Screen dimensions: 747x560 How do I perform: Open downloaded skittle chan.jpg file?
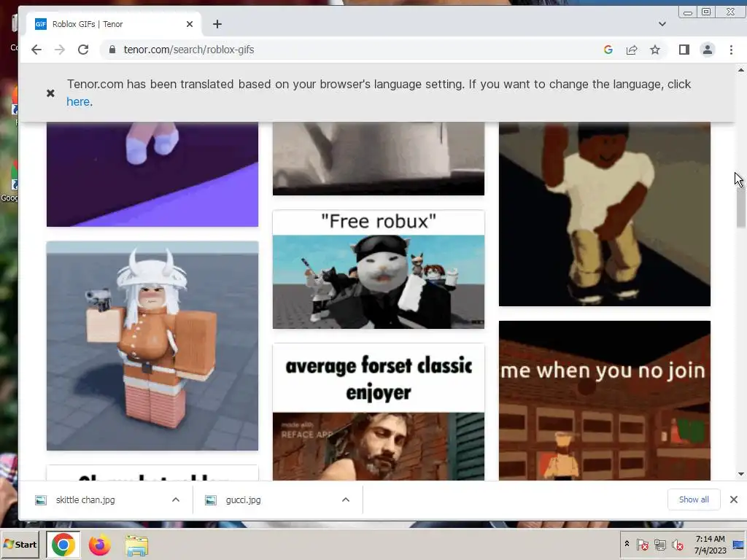click(x=85, y=500)
